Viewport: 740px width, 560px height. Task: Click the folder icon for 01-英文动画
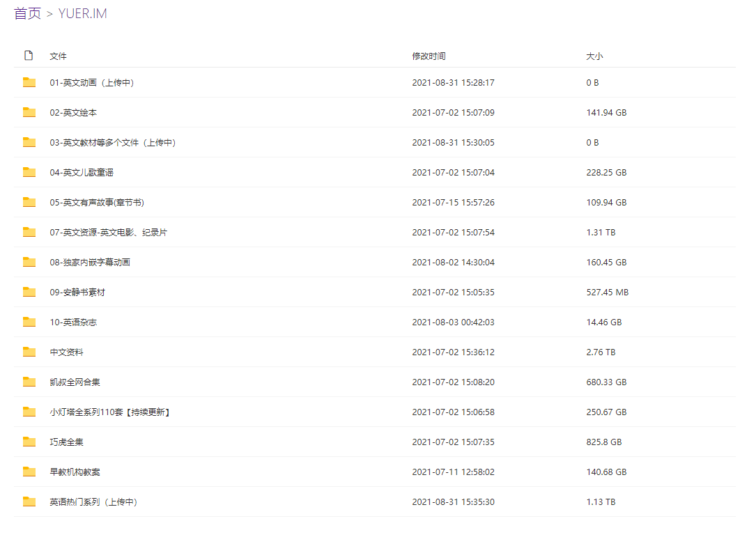29,83
